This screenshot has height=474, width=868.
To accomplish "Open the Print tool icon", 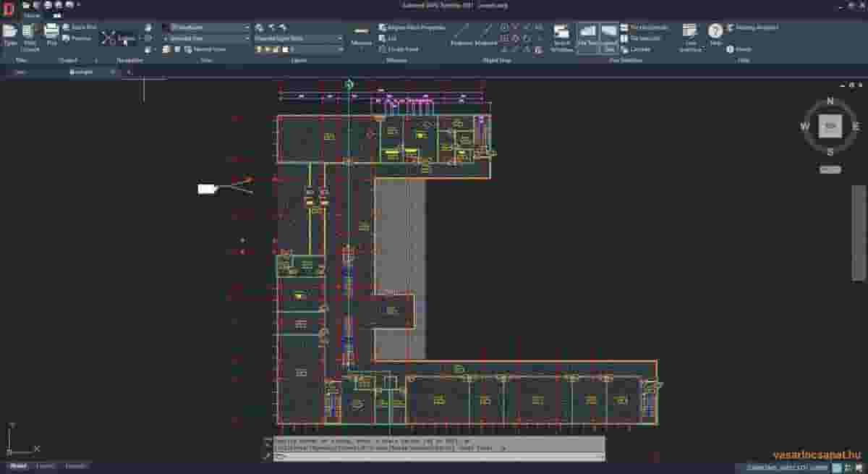I will point(50,33).
